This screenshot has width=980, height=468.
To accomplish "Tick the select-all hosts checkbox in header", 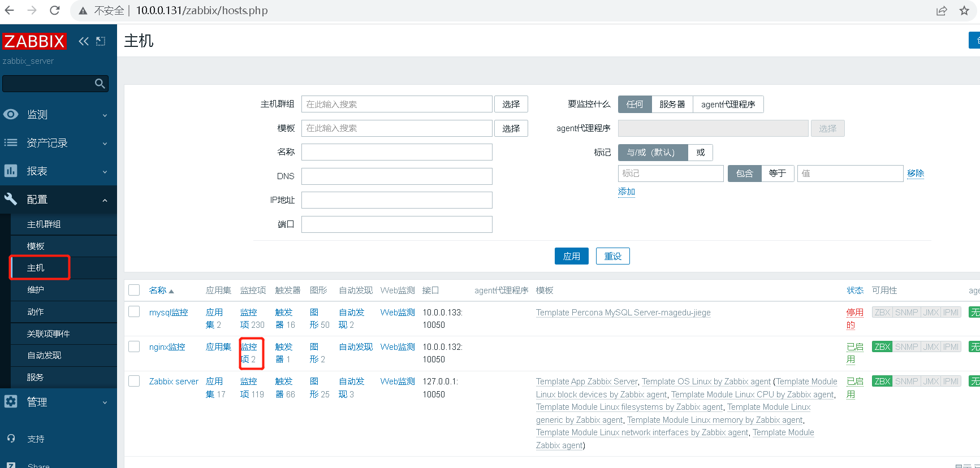I will [134, 290].
